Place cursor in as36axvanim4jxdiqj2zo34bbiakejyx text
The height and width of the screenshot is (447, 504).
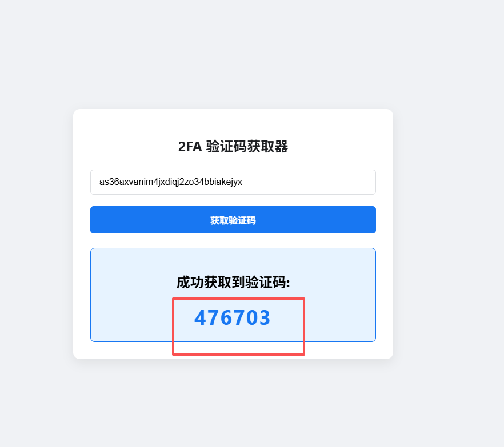coord(171,182)
